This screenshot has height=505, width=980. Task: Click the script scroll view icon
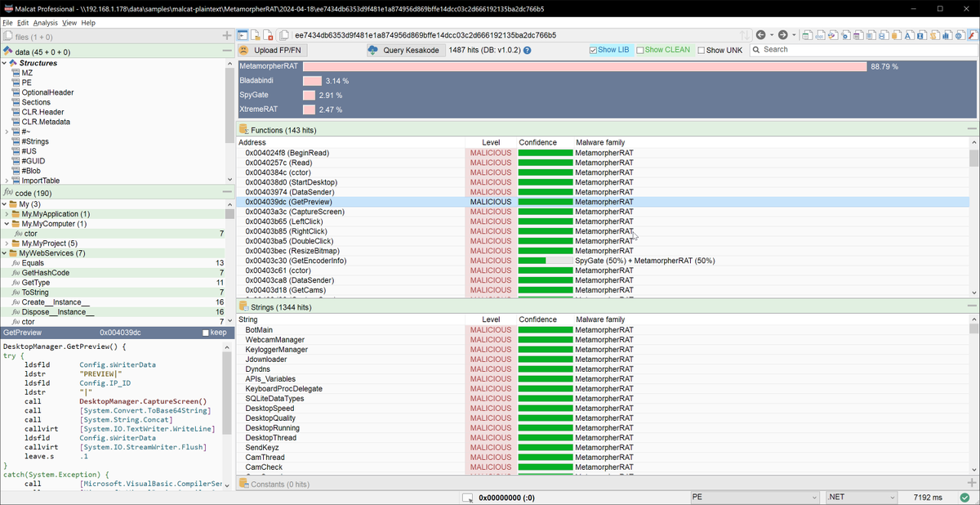(x=933, y=35)
